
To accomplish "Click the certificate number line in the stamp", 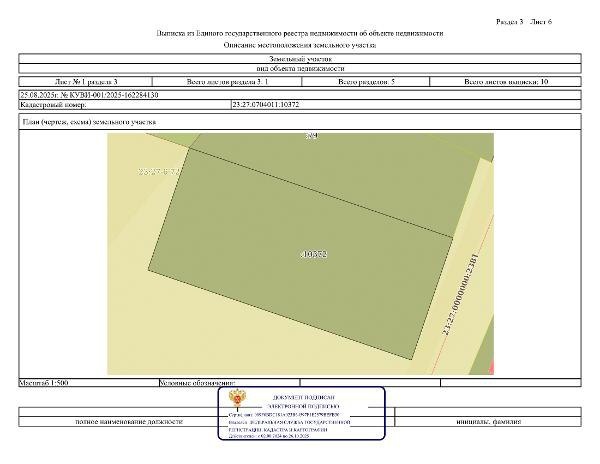I will (284, 415).
